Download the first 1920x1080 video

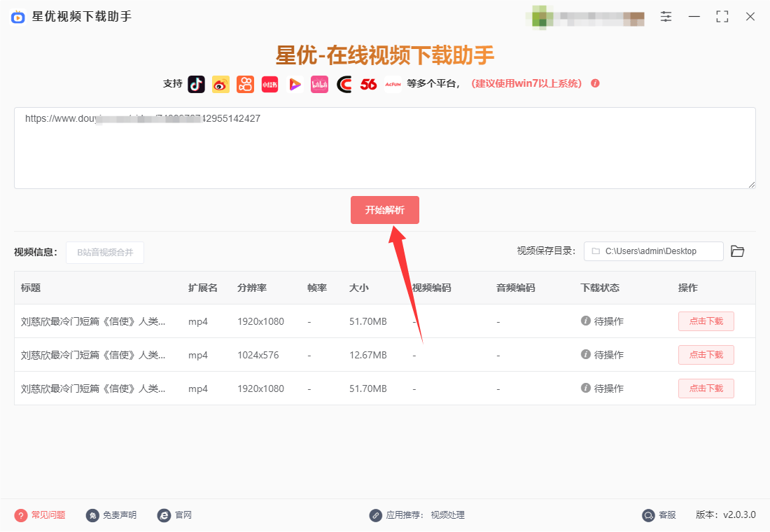pos(706,321)
